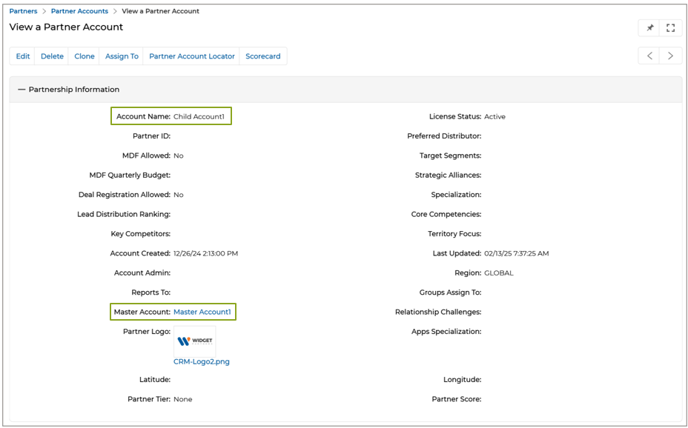Pin the Partner Account view
Screen dimensions: 688x428
[x=649, y=28]
